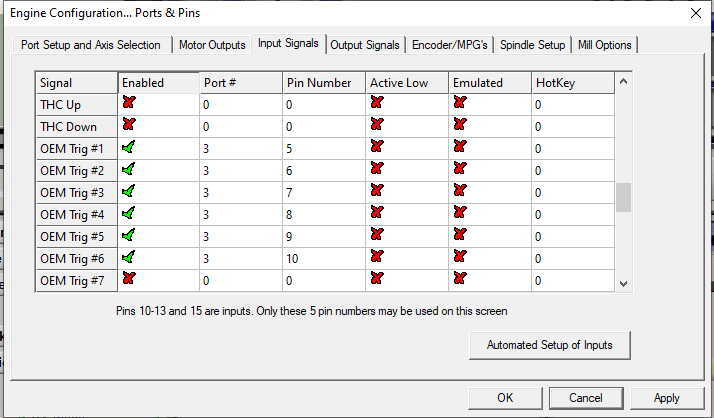Edit HotKey cell for OEM Trig #4
714x418 pixels.
pos(573,214)
